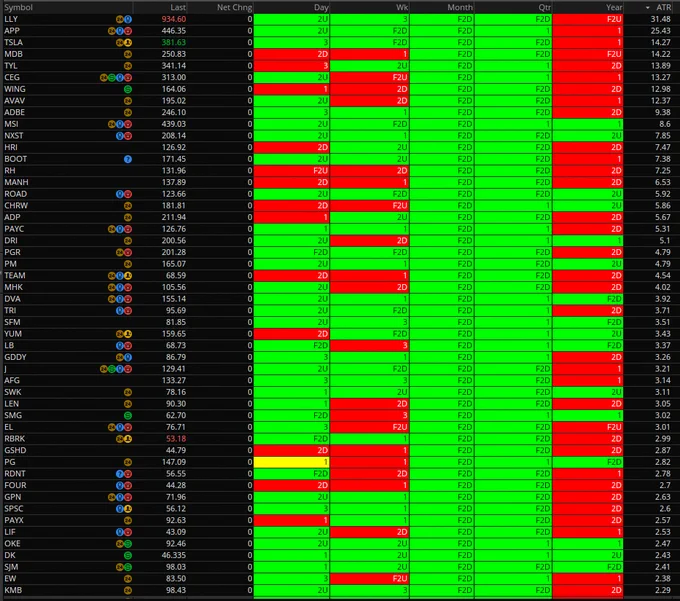Click the orange 24 icon beside PG
The height and width of the screenshot is (601, 680).
(x=128, y=462)
